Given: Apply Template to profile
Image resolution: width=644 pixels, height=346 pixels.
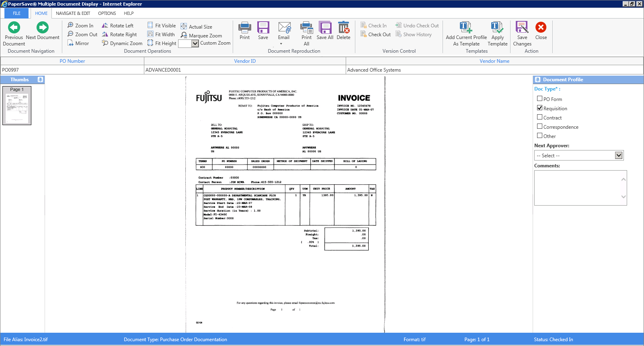Looking at the screenshot, I should pyautogui.click(x=497, y=33).
